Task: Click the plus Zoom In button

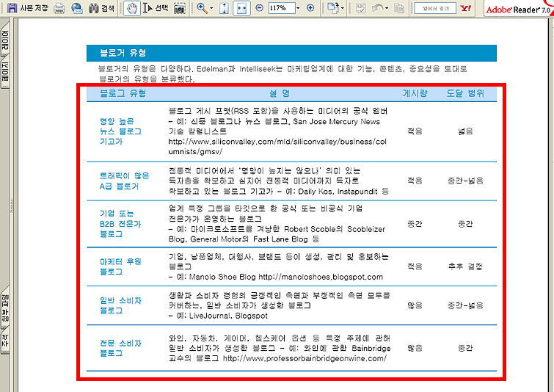Action: (310, 8)
